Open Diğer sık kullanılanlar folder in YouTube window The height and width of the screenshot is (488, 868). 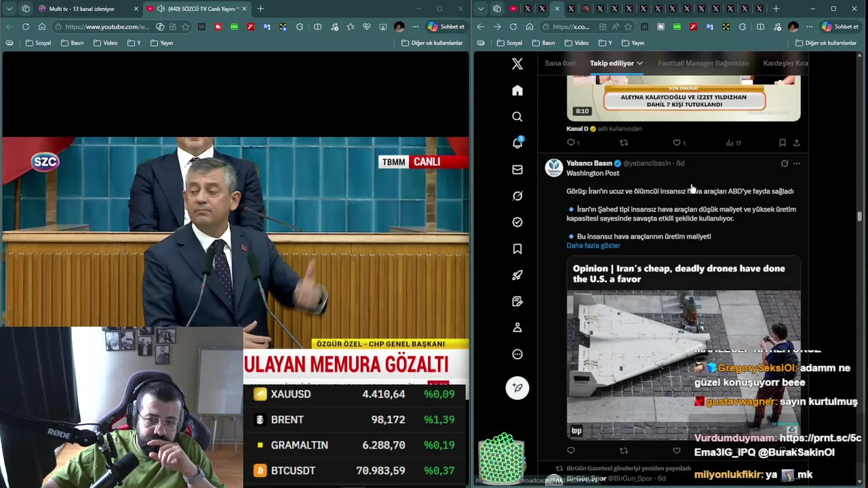tap(432, 43)
